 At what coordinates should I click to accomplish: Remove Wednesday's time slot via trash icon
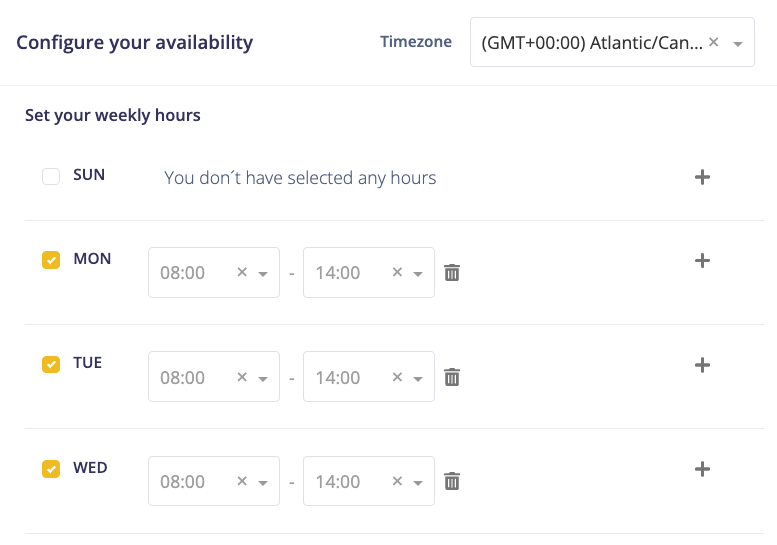pos(452,481)
